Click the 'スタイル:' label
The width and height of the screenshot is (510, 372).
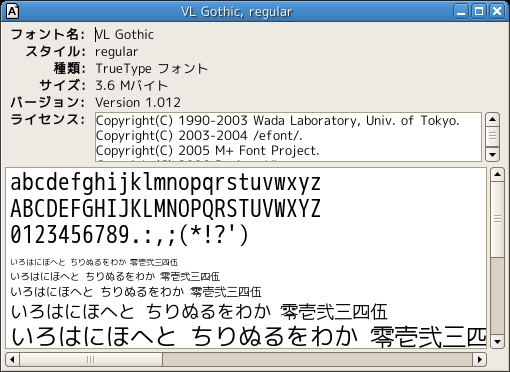point(56,51)
